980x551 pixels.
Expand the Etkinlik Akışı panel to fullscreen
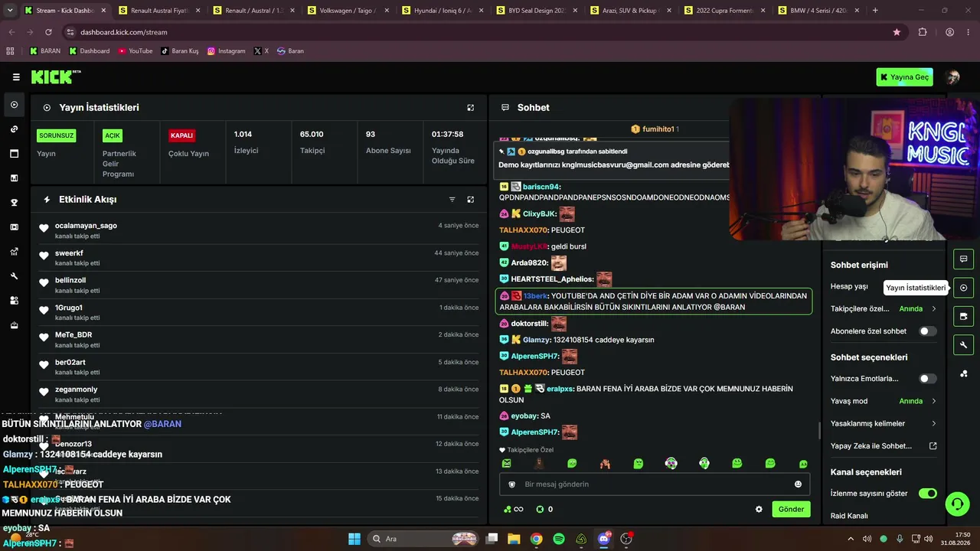click(x=471, y=200)
